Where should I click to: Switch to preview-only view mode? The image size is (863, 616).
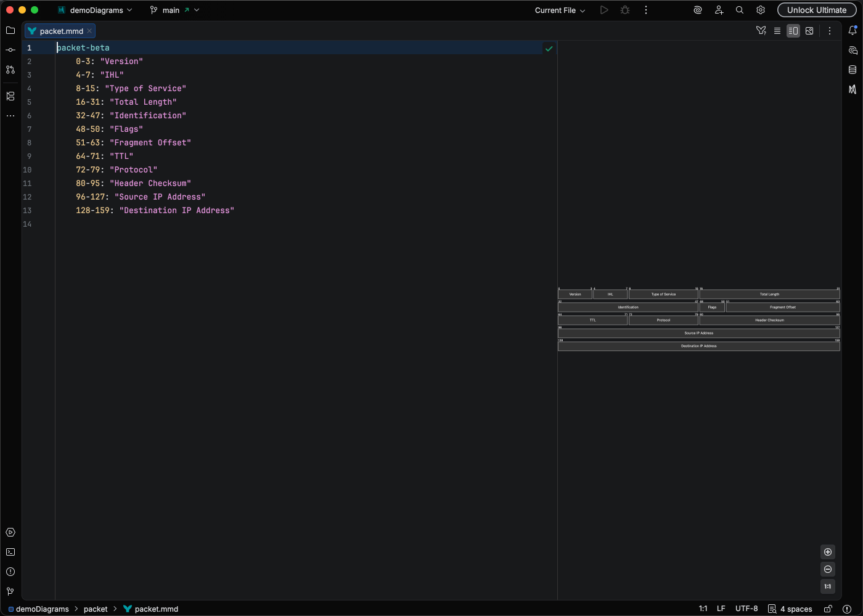click(809, 31)
